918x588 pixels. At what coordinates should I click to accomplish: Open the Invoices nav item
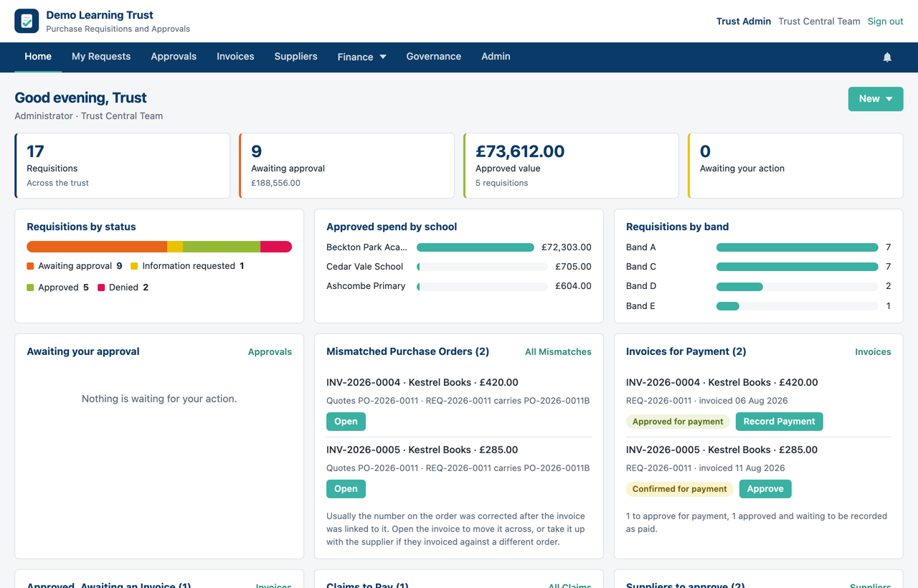click(235, 57)
